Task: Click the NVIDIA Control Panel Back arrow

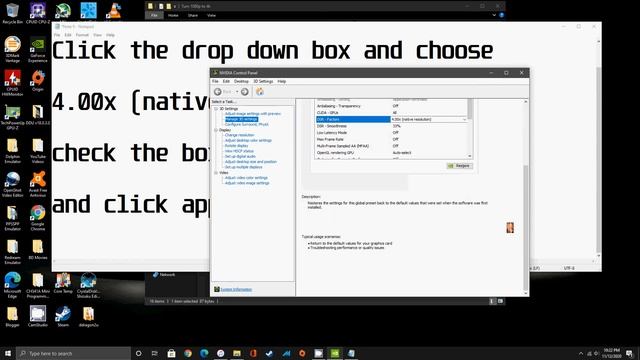Action: 218,92
